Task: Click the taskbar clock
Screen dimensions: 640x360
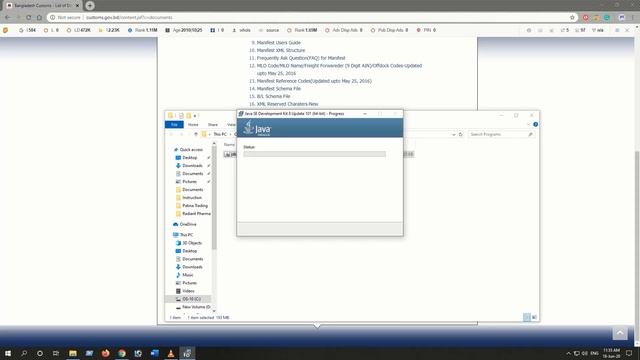Action: pos(611,353)
